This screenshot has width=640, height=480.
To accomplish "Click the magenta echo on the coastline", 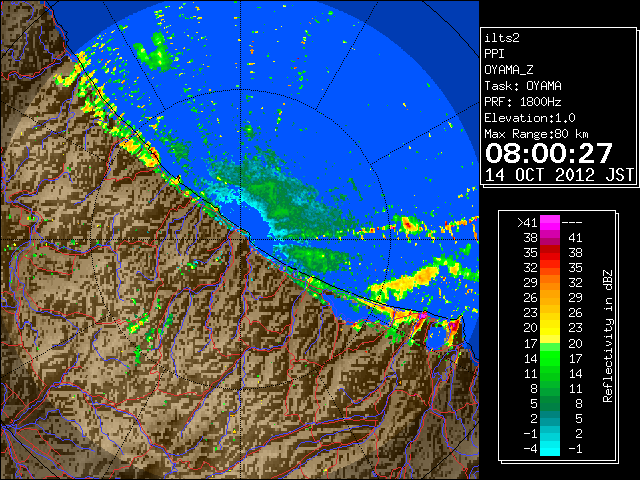I will point(423,315).
